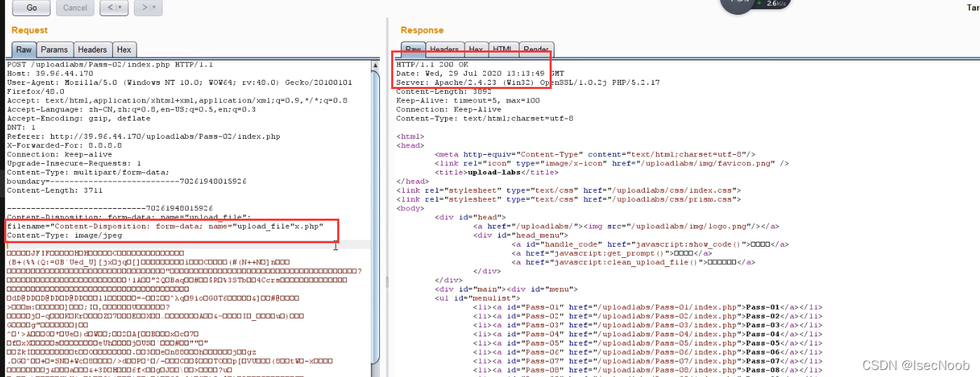Switch to the Params tab in Request

54,50
